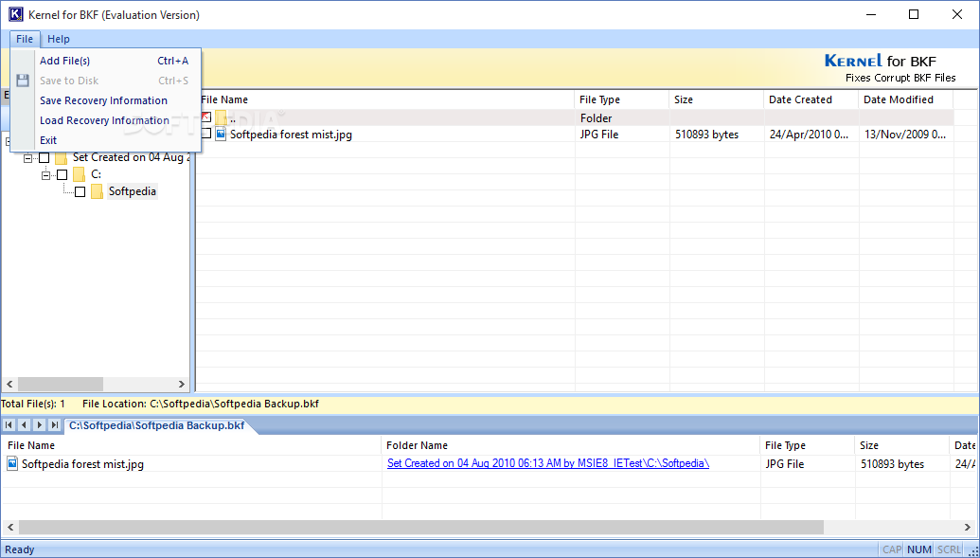Click the JPG icon in upper file list
Image resolution: width=980 pixels, height=558 pixels.
[x=221, y=134]
